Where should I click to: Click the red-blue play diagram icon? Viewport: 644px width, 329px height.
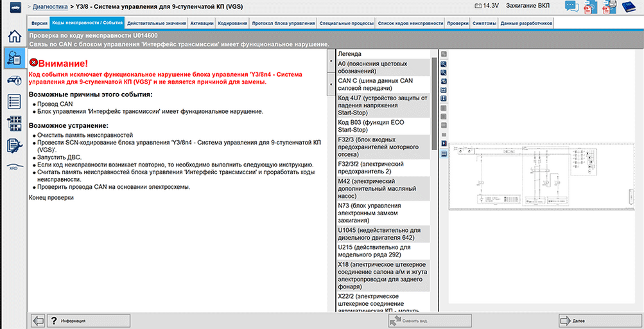[x=444, y=143]
